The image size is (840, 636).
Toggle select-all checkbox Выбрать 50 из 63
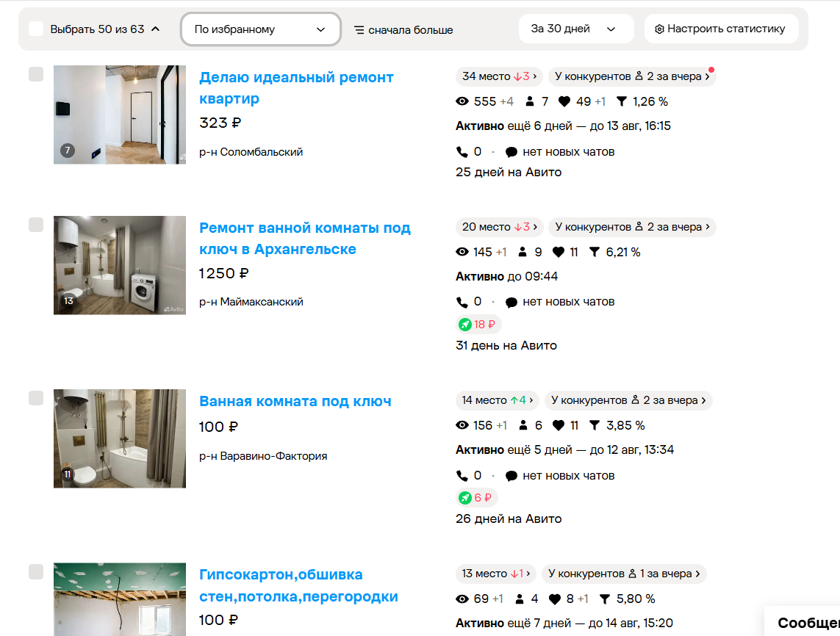pyautogui.click(x=36, y=29)
